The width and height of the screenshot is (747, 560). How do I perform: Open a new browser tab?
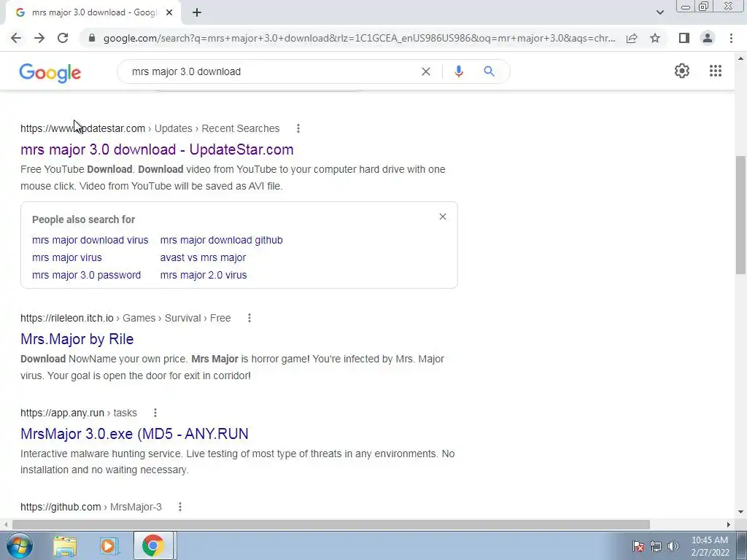pyautogui.click(x=197, y=12)
